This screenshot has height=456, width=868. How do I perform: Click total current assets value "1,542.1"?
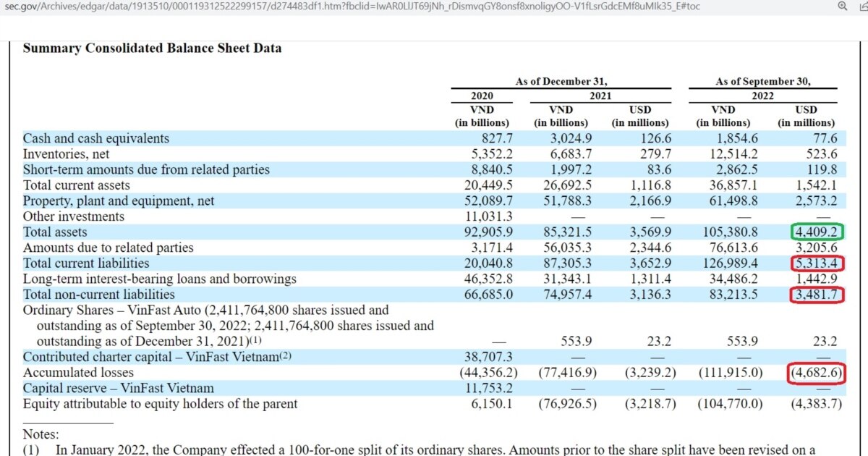pyautogui.click(x=816, y=185)
